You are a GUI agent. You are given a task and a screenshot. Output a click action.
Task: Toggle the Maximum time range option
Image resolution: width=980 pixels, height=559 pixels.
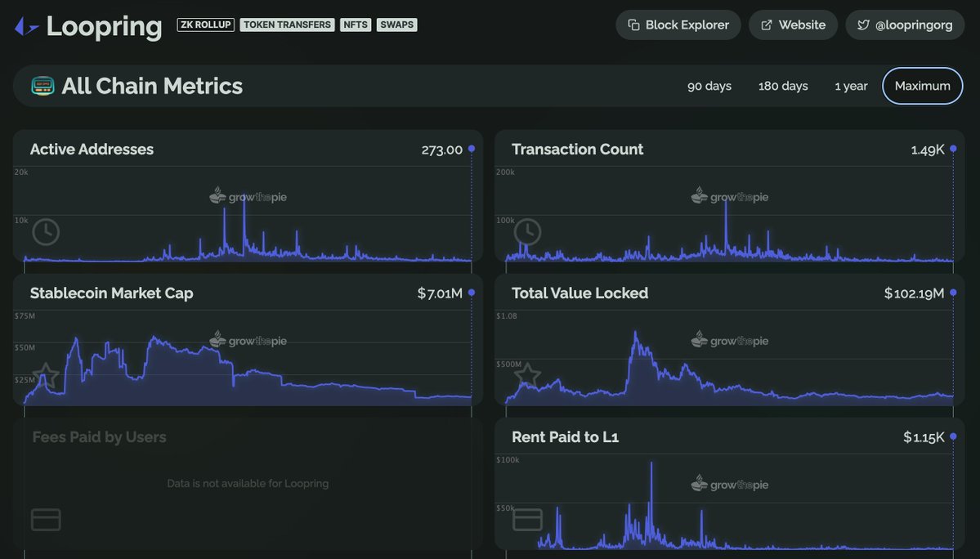click(x=922, y=85)
